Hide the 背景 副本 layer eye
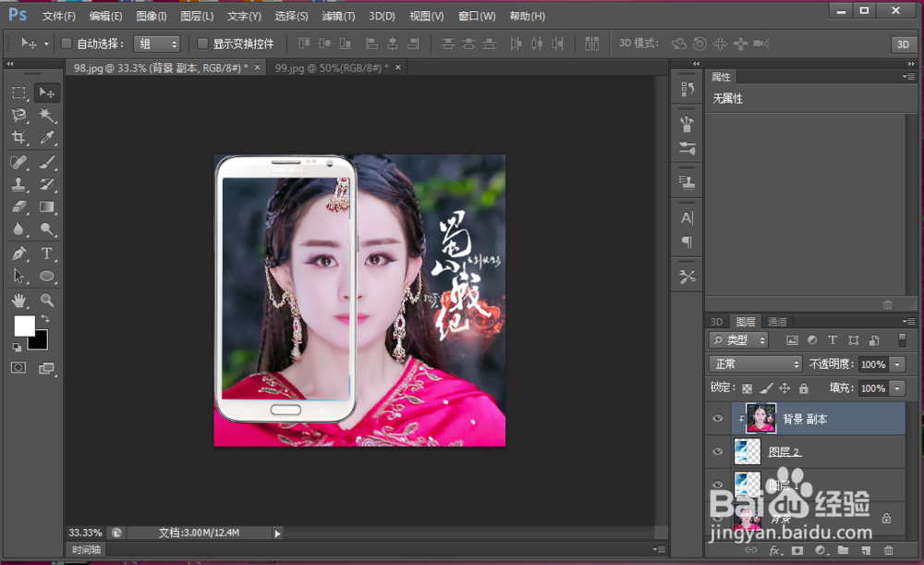Screen dimensions: 924x565 tap(717, 419)
